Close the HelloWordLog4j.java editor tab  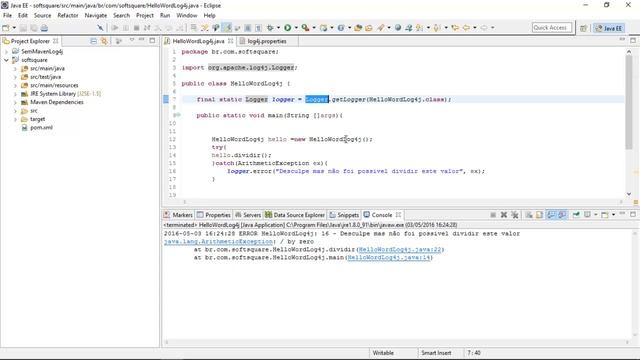(x=231, y=41)
